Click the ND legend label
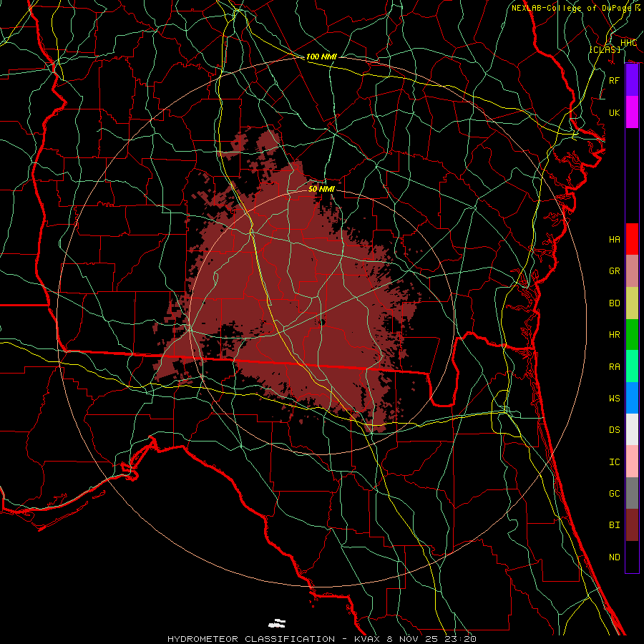 point(615,557)
